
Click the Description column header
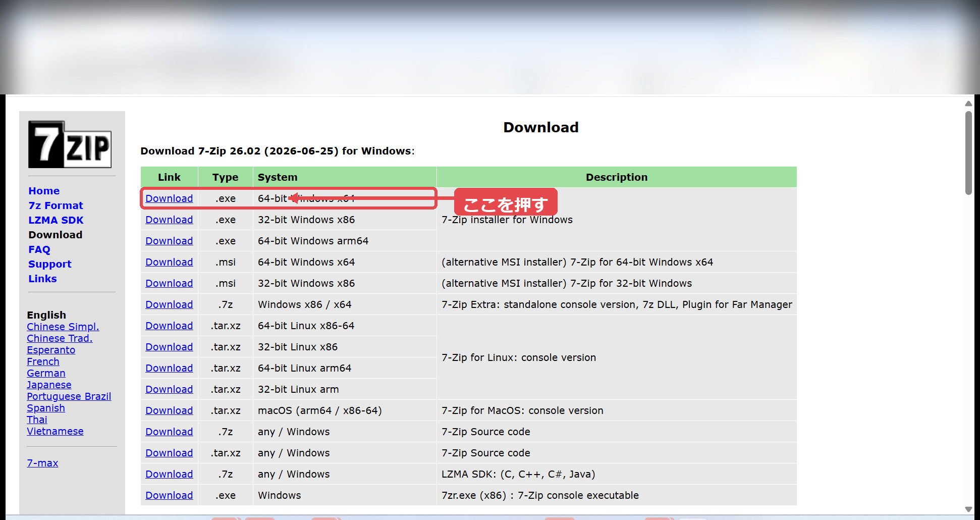pos(617,177)
